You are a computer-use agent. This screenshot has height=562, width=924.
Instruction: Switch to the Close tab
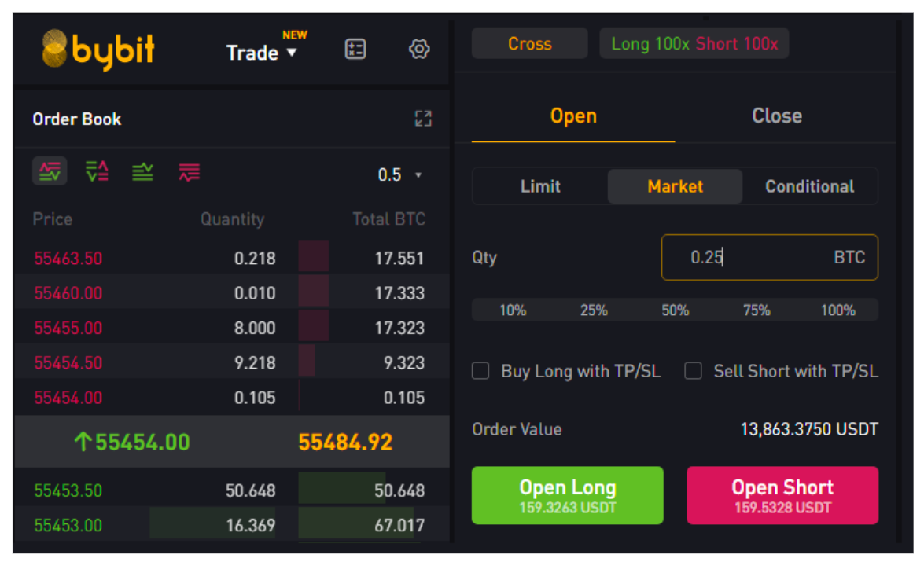click(x=776, y=116)
